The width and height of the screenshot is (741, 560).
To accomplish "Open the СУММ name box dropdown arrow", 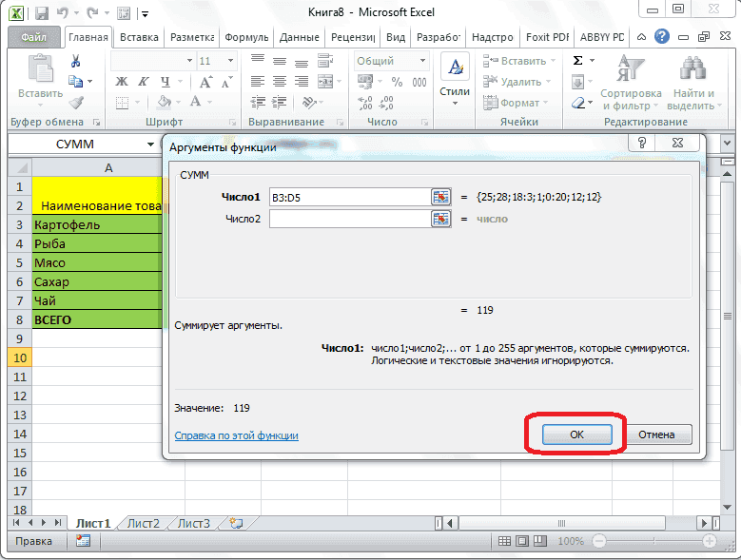I will [x=150, y=145].
